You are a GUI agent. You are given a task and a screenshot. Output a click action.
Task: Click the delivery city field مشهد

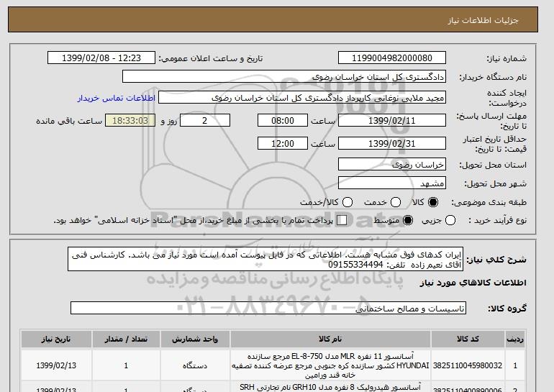pyautogui.click(x=392, y=183)
